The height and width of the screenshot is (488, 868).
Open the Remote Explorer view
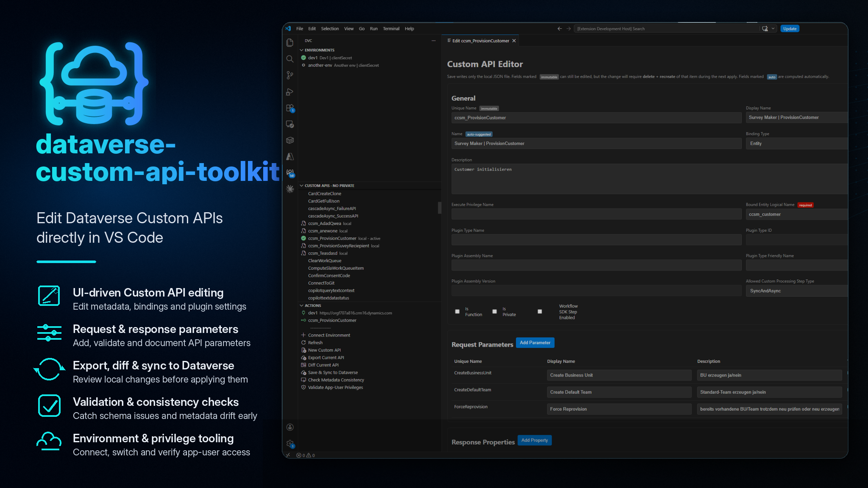coord(290,124)
